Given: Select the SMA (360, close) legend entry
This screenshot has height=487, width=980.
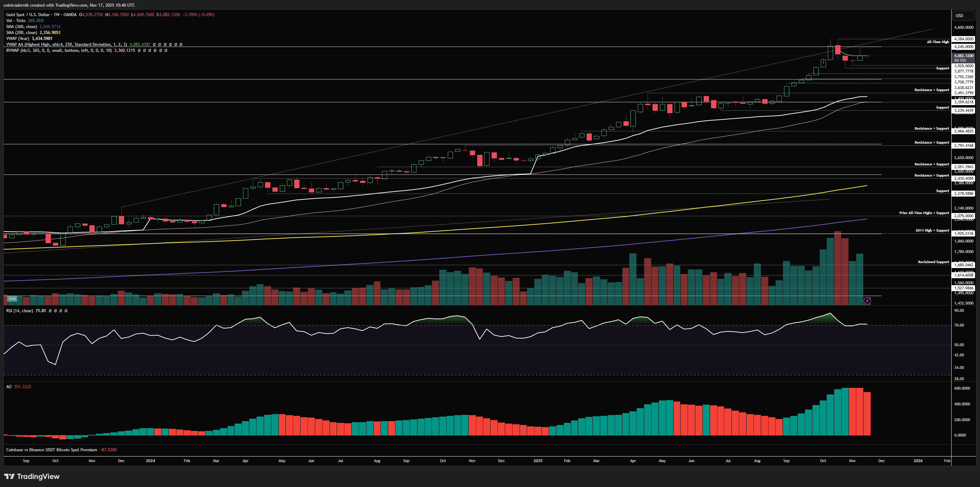Looking at the screenshot, I should 21,27.
